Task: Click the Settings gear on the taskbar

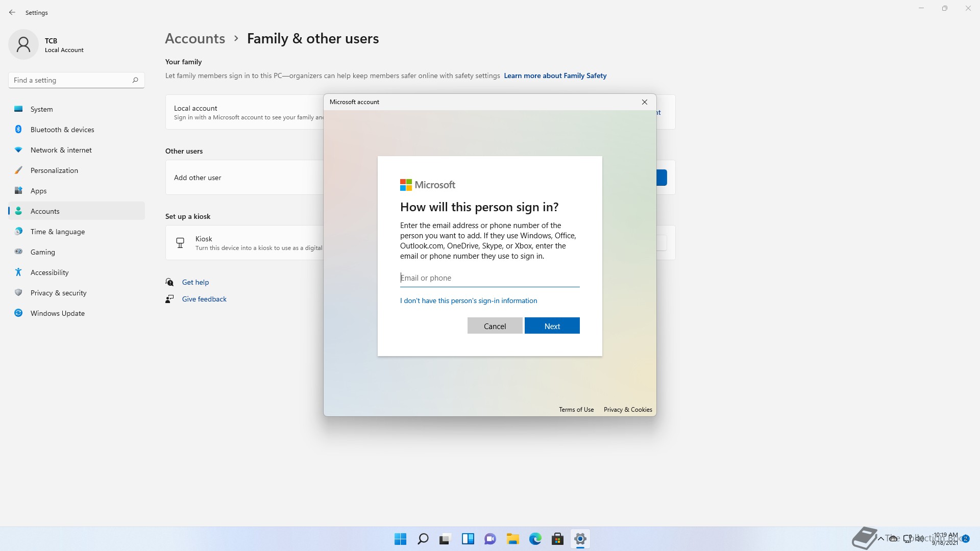Action: pyautogui.click(x=580, y=539)
